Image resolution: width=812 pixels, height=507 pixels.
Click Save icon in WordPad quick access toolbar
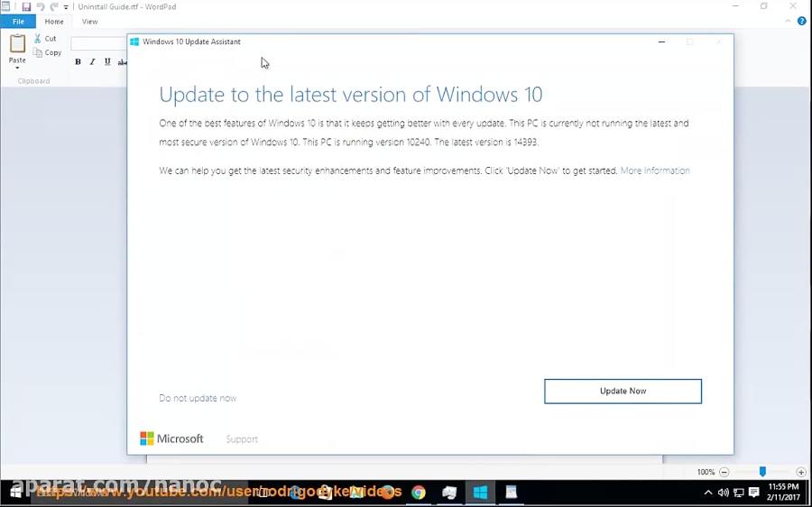(x=26, y=6)
